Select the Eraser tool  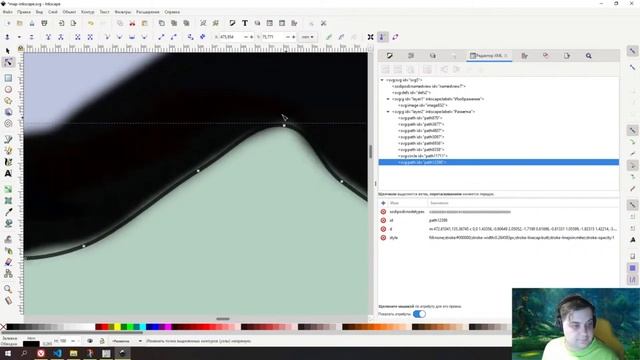click(8, 262)
